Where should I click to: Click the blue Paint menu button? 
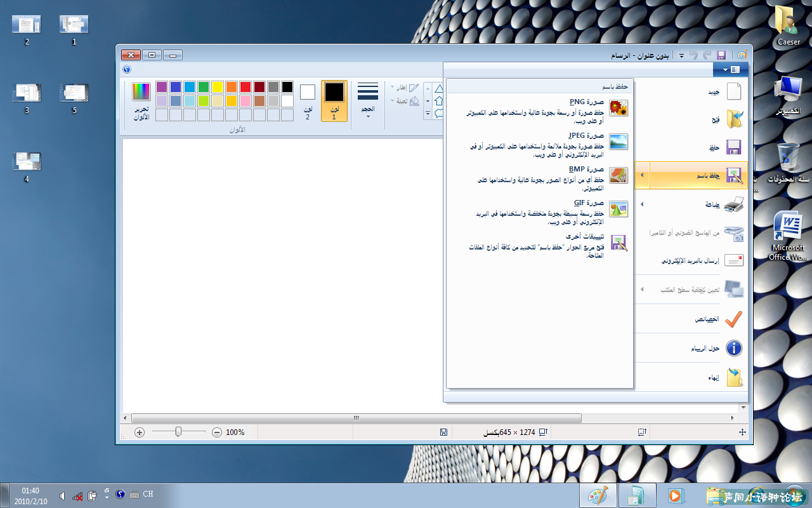(731, 69)
